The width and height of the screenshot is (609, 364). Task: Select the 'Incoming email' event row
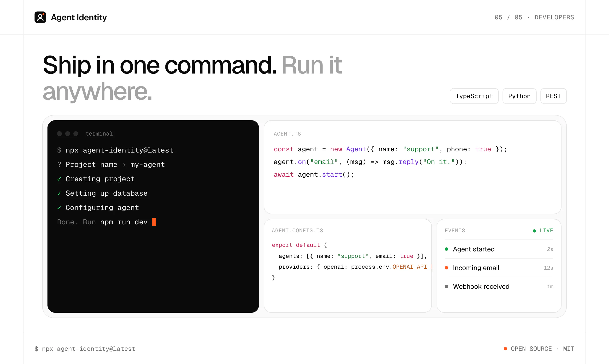click(499, 268)
